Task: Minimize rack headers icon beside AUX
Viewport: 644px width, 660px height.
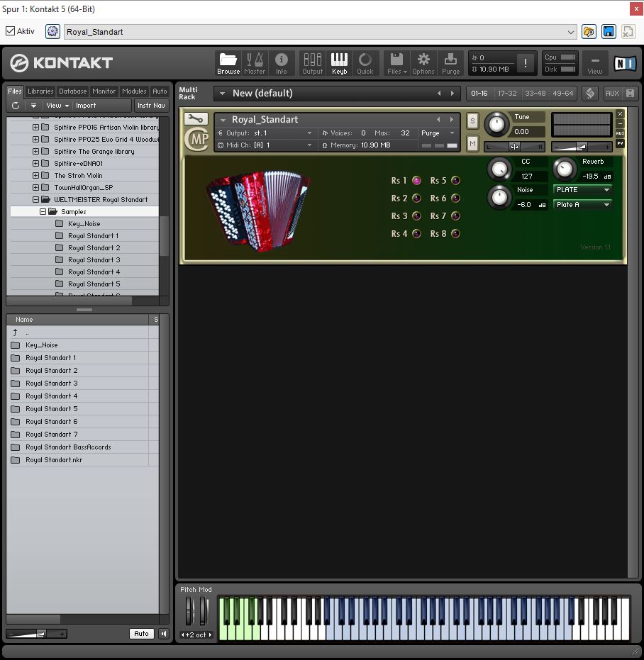Action: click(630, 93)
